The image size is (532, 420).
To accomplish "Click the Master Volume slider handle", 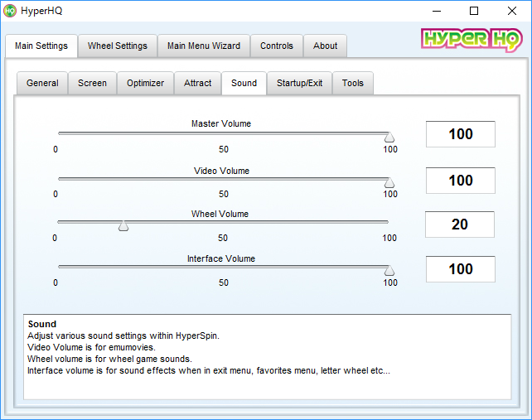I will click(x=389, y=137).
